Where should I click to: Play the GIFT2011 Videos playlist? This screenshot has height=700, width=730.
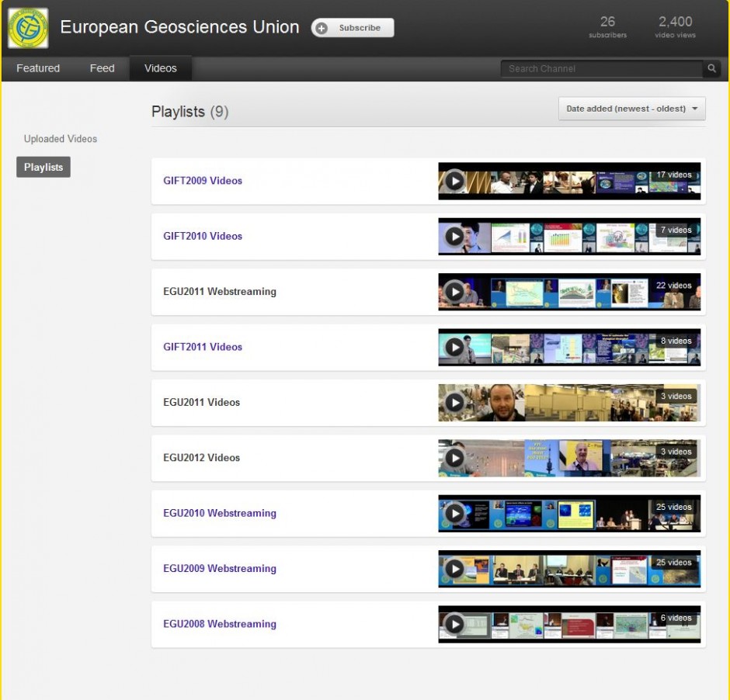click(x=454, y=347)
